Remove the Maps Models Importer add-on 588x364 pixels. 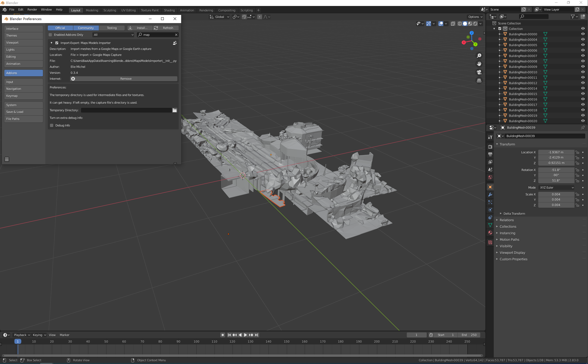124,79
